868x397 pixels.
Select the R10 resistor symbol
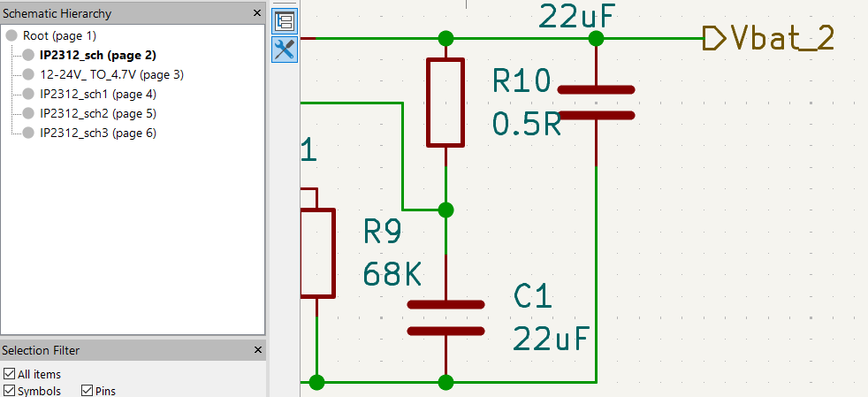pos(445,103)
